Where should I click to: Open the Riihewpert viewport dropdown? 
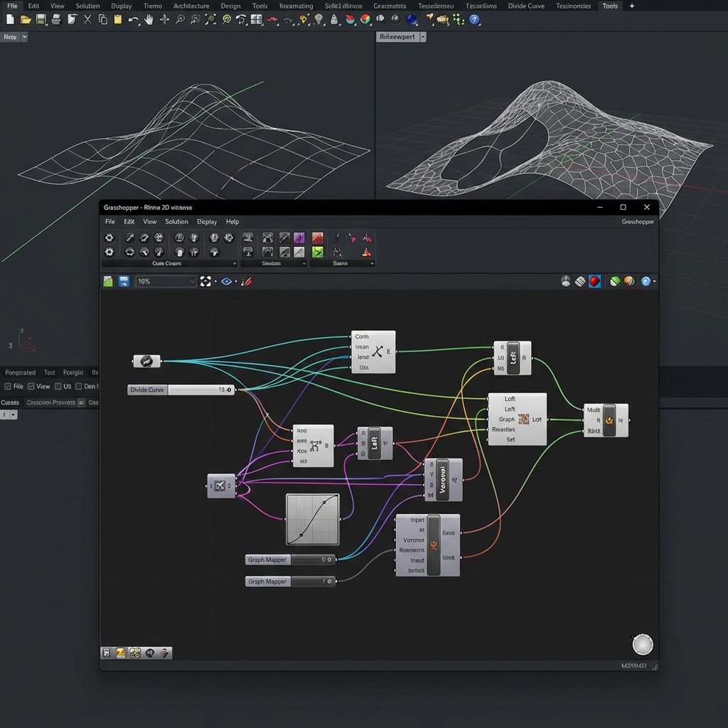coord(422,36)
